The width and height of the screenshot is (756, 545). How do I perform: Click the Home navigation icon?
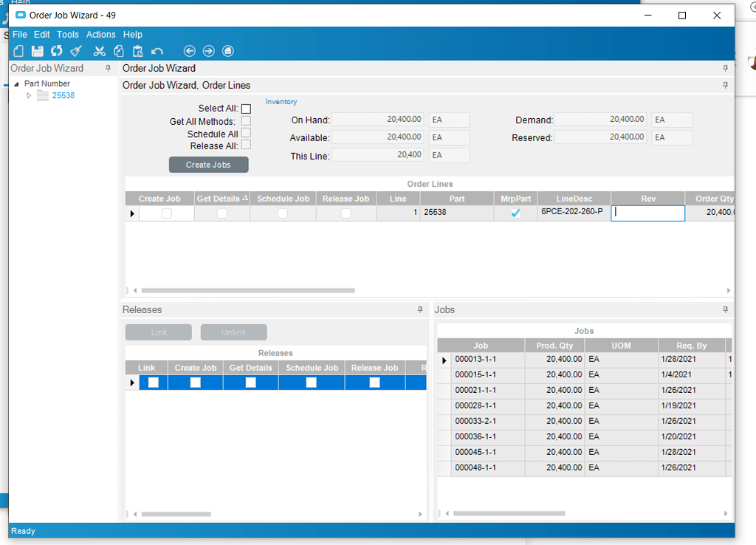227,50
